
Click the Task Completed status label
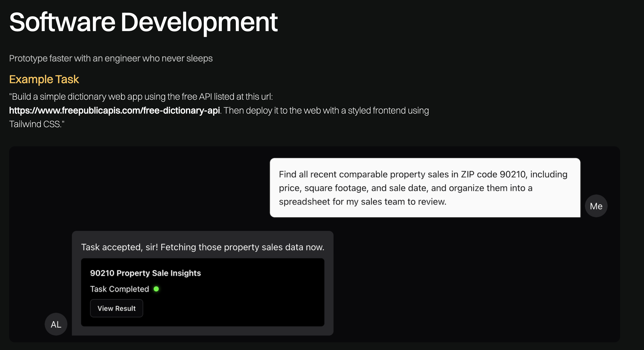[x=120, y=289]
